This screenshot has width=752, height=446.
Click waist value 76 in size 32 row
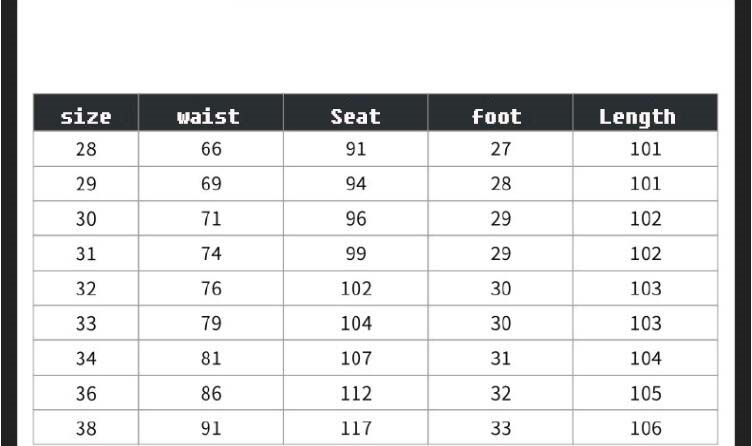[211, 289]
